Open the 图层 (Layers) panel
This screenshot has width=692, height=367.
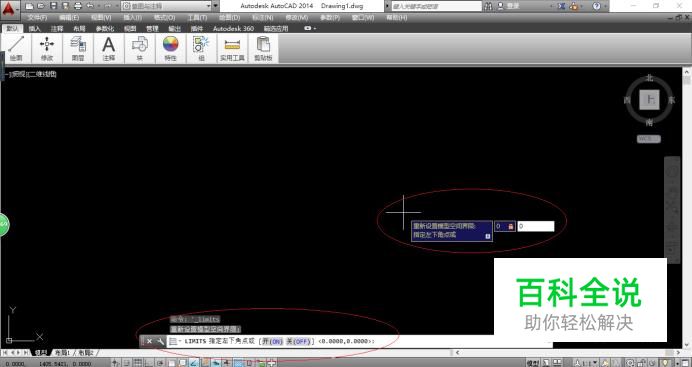(x=78, y=49)
